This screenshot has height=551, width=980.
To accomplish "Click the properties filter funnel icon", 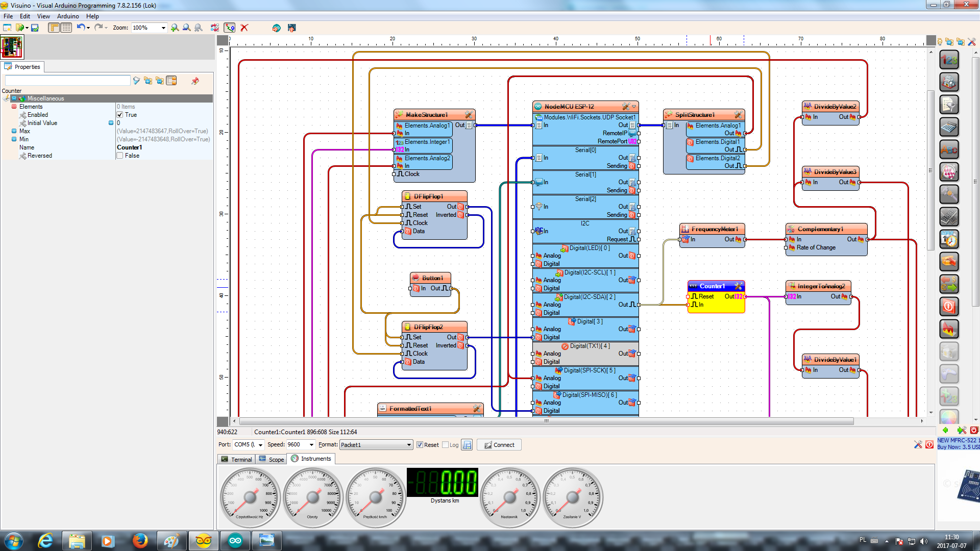I will pos(136,81).
